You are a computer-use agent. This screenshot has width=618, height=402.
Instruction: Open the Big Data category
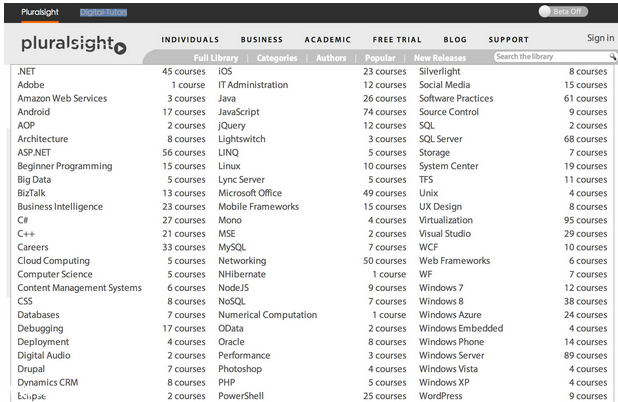click(34, 179)
